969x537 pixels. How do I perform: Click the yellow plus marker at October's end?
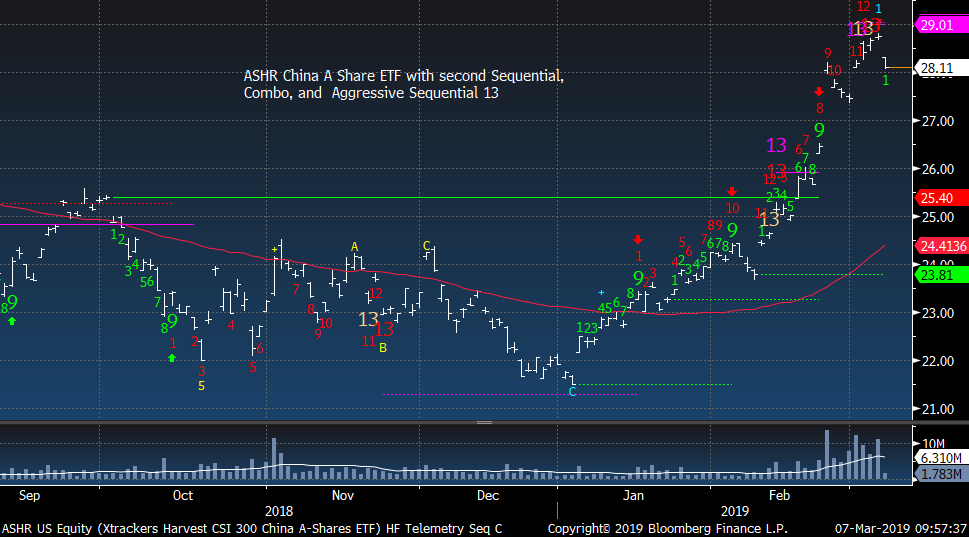pyautogui.click(x=274, y=250)
